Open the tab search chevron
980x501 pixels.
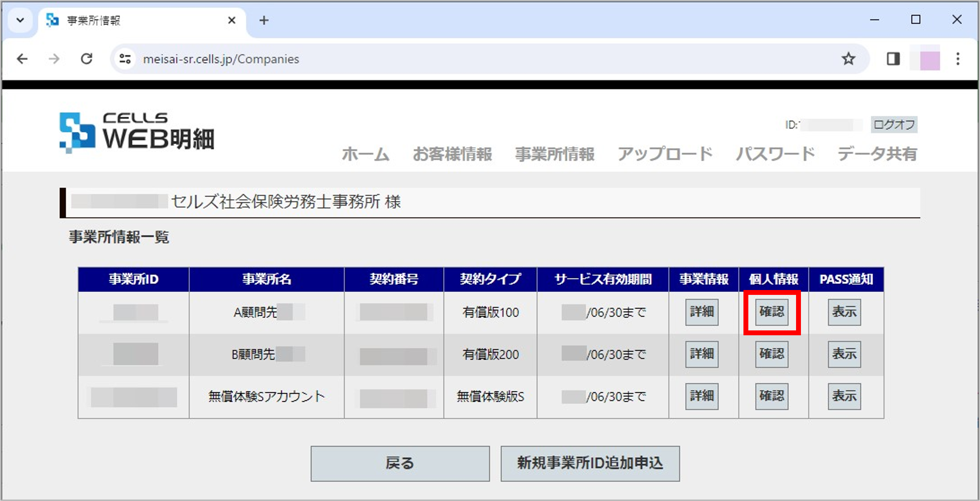point(20,20)
